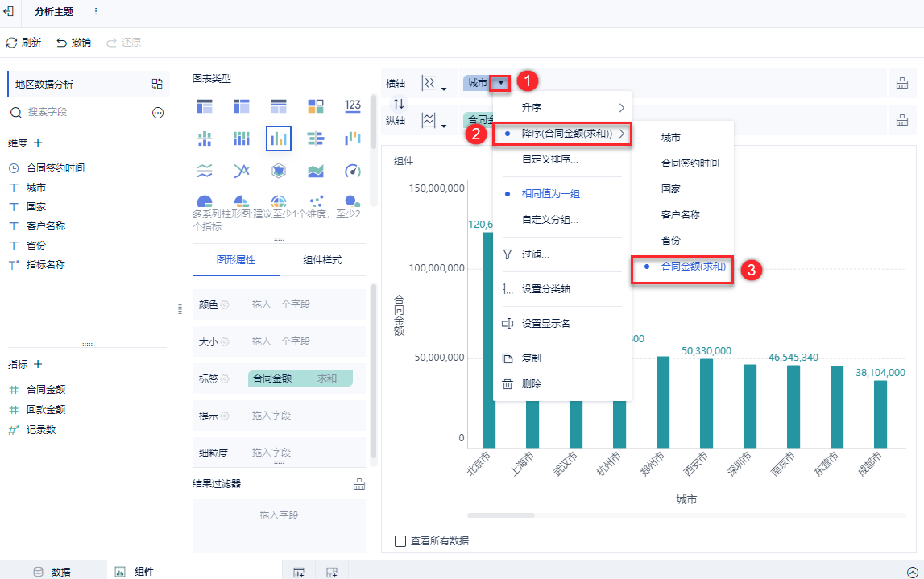
Task: Expand the 升序 submenu
Action: (x=562, y=108)
